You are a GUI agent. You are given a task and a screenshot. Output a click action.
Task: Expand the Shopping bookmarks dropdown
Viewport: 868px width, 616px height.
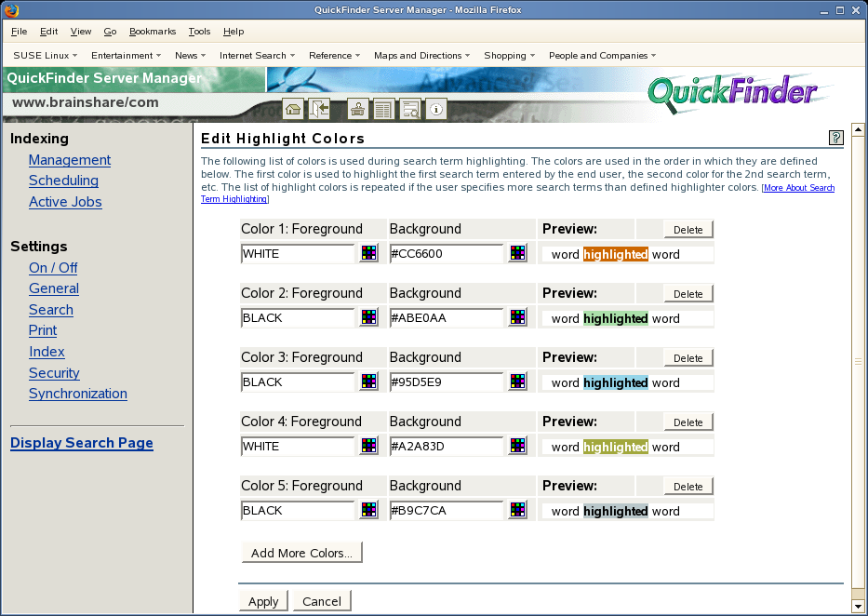pyautogui.click(x=510, y=55)
